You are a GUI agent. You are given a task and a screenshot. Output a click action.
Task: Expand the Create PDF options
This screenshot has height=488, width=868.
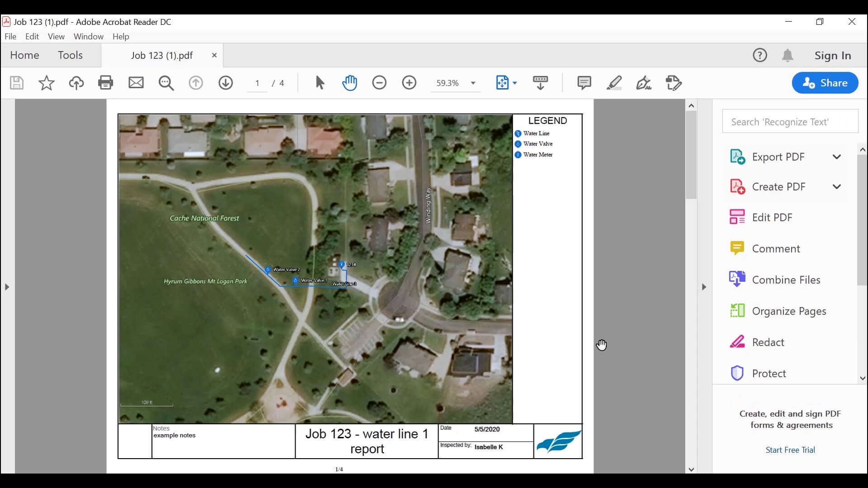[837, 186]
